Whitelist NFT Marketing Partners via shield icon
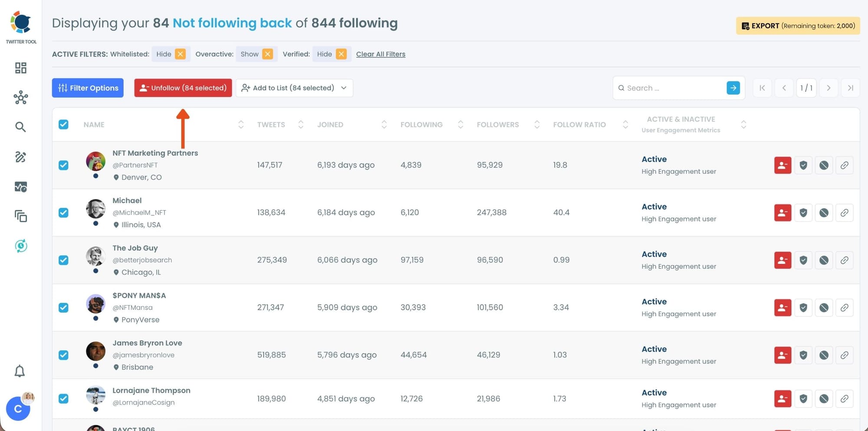This screenshot has height=431, width=868. (803, 165)
